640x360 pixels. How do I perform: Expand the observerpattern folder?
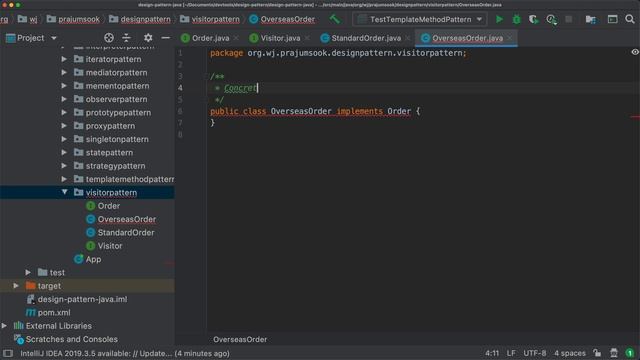[64, 99]
